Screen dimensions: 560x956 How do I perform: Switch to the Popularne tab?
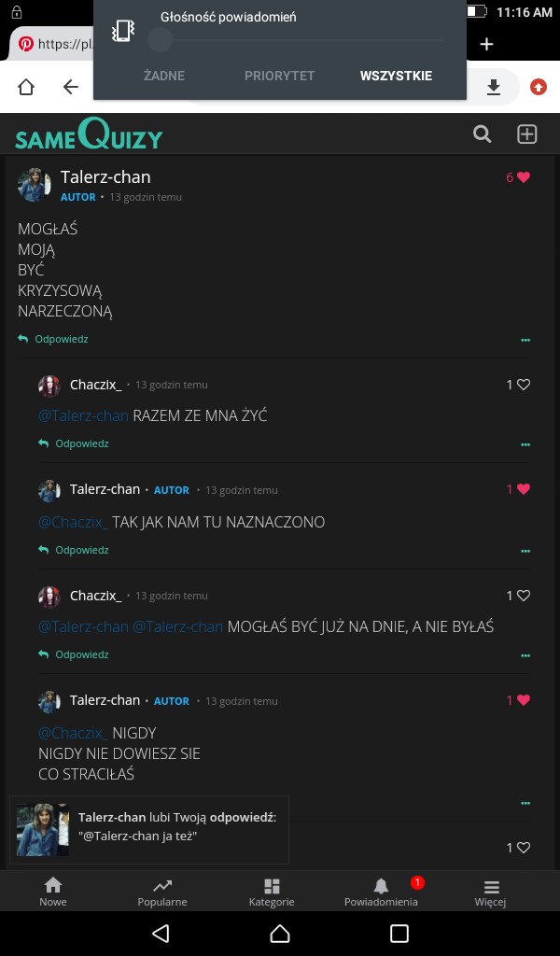pos(162,893)
